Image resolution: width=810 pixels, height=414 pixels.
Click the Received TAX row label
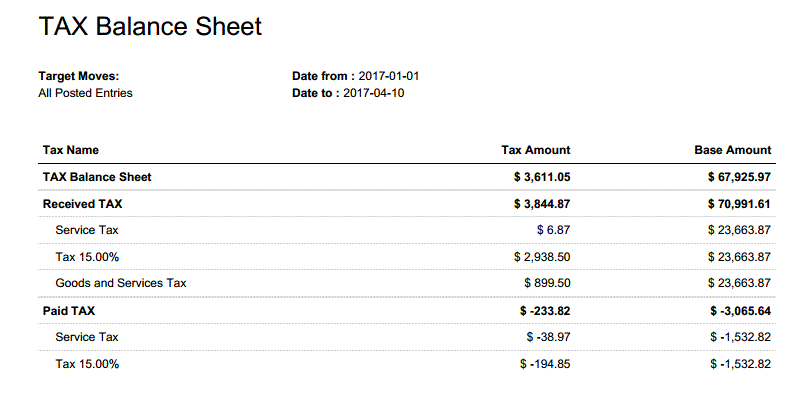pyautogui.click(x=83, y=204)
